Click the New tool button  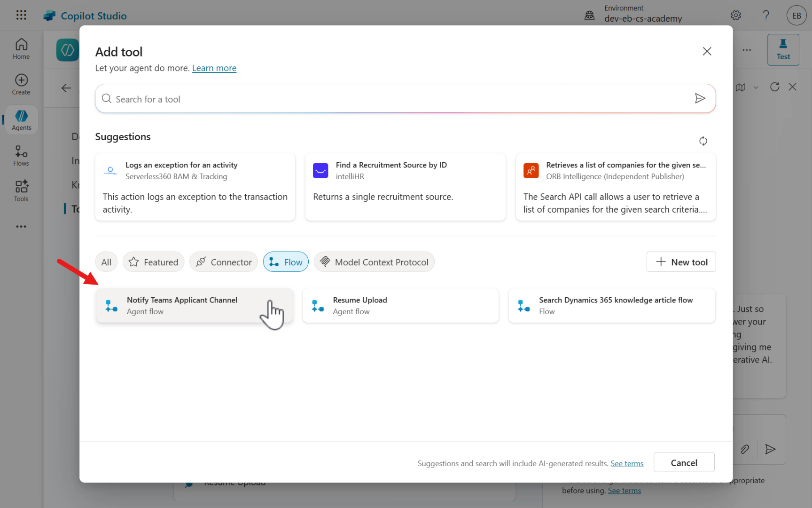pos(681,262)
